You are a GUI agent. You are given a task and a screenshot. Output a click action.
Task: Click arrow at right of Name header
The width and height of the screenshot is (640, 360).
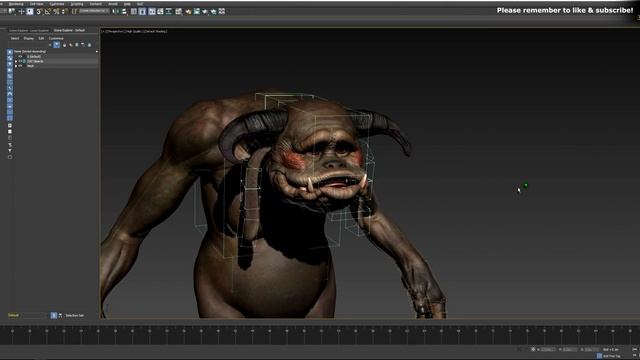click(x=97, y=51)
